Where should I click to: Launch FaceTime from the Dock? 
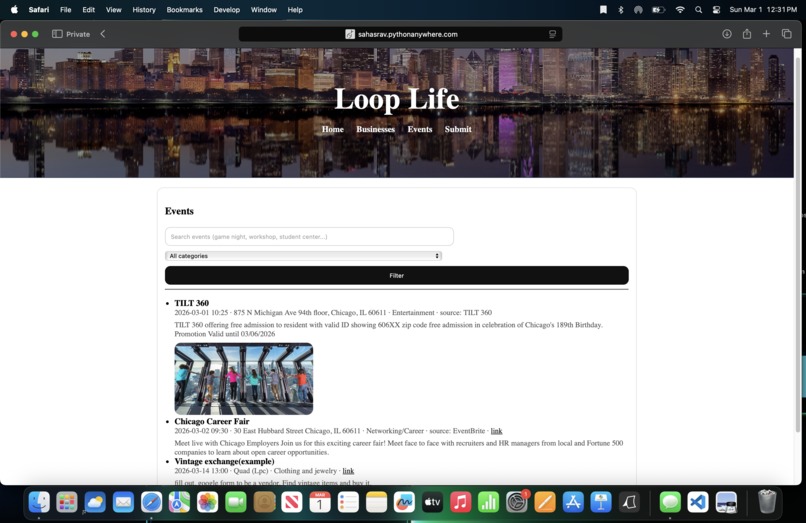236,502
